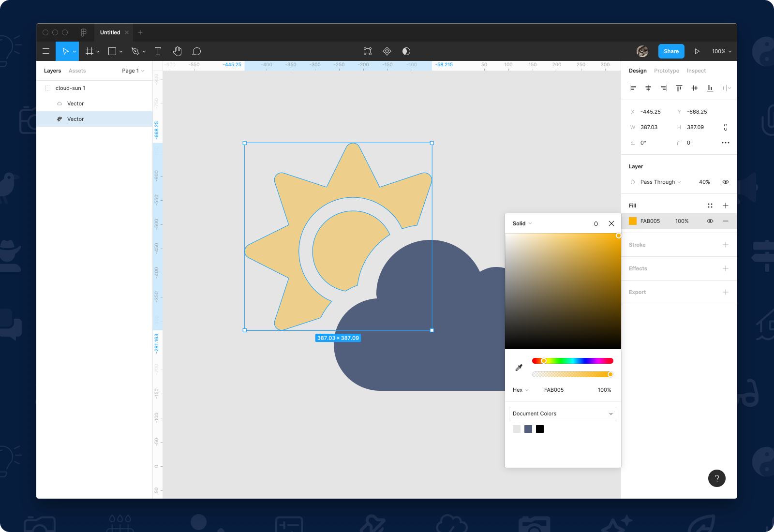Toggle constrain proportions for width and height

[725, 127]
